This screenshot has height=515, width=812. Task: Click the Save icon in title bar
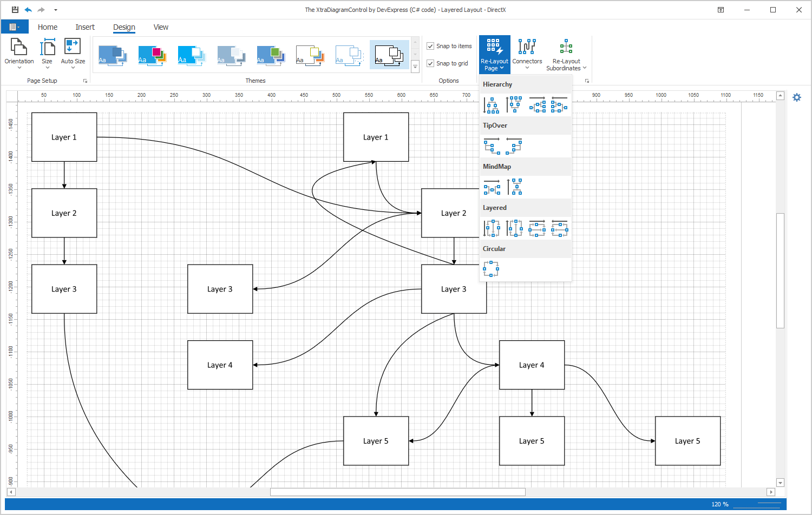[15, 10]
